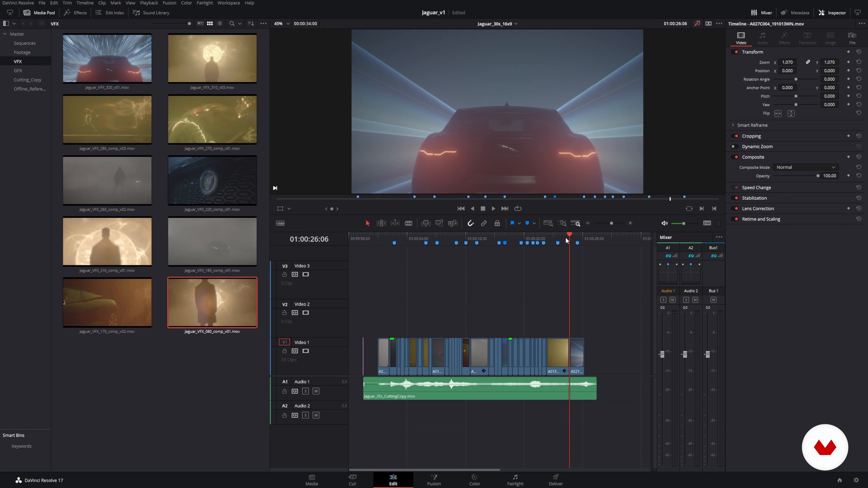Click the Full Extent Zoom icon
The height and width of the screenshot is (488, 868).
pos(548,223)
